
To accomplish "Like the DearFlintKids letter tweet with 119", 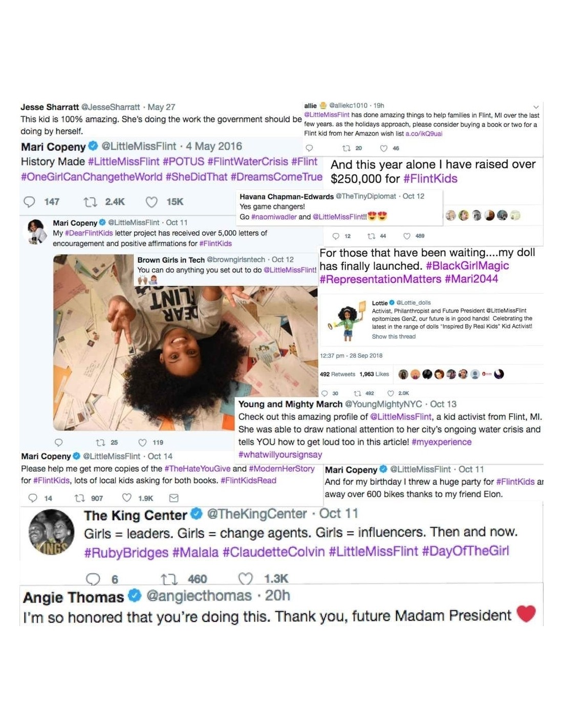I will (142, 442).
